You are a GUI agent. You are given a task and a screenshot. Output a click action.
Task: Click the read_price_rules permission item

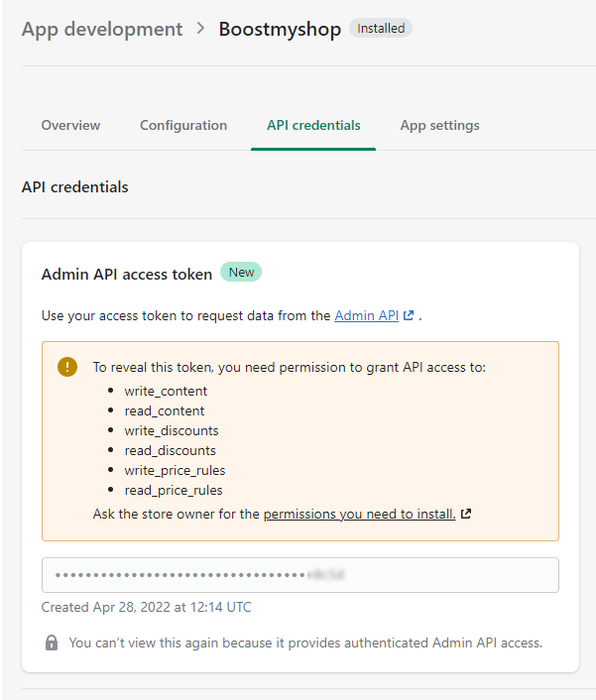[x=174, y=490]
